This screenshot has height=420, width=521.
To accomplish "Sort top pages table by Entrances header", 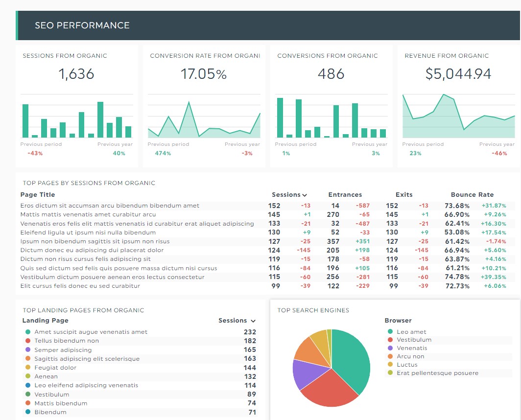I will pos(345,195).
